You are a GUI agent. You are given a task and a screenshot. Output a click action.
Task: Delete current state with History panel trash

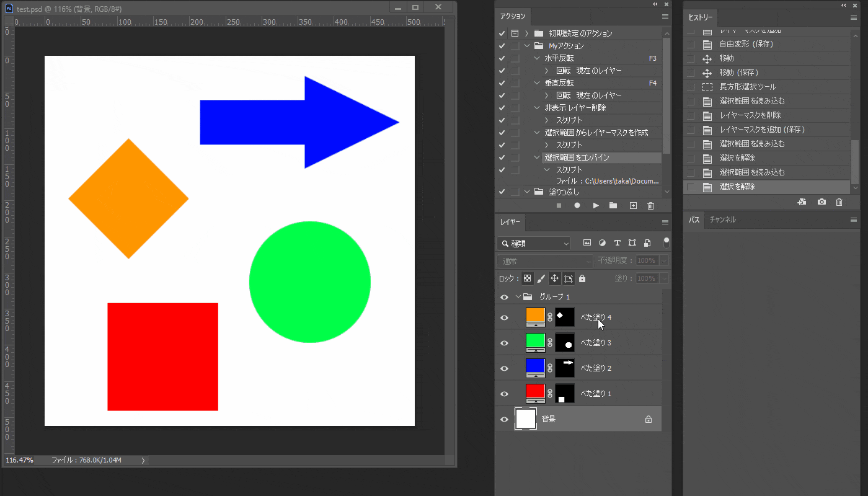pos(839,201)
